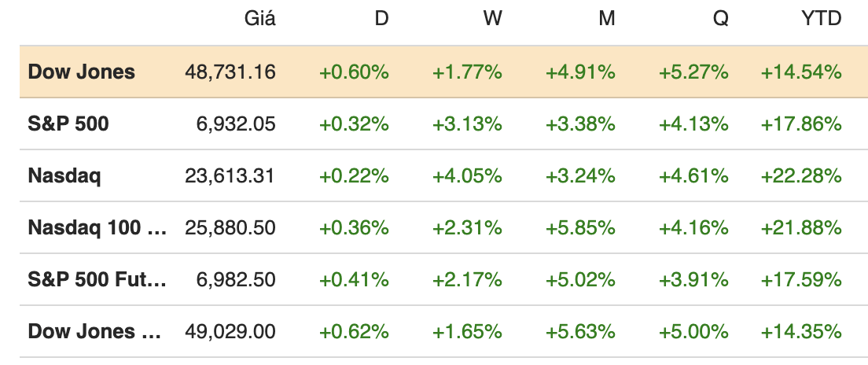The height and width of the screenshot is (365, 868).
Task: Click S&P 500 price 6,932.05
Action: pyautogui.click(x=236, y=124)
